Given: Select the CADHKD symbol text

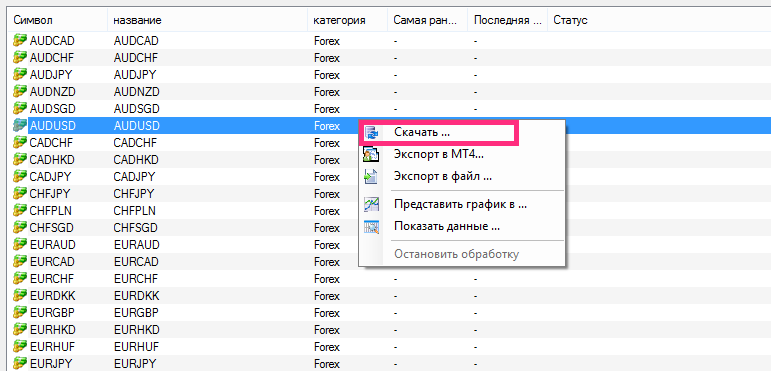Looking at the screenshot, I should click(53, 160).
